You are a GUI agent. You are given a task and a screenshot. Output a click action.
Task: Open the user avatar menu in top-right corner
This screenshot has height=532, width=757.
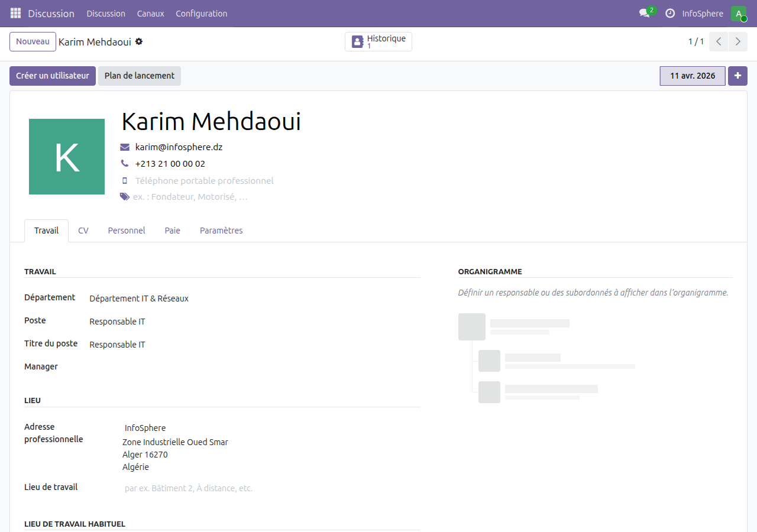(x=738, y=13)
